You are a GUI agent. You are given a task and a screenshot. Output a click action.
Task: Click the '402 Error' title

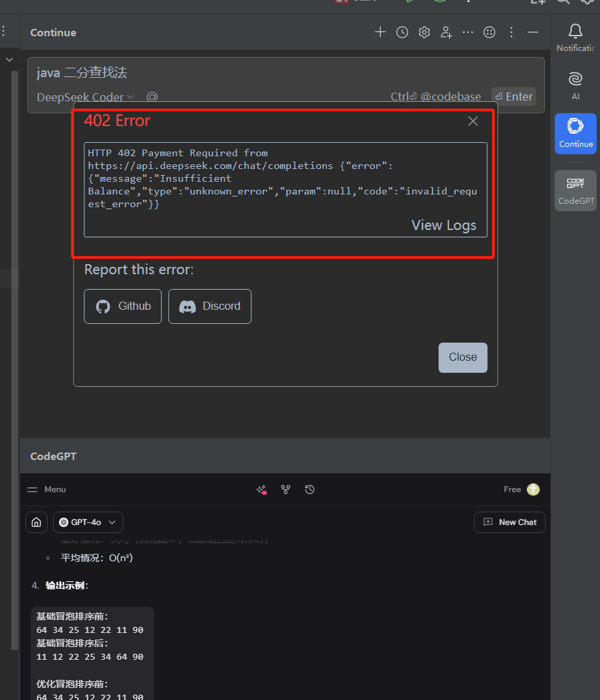click(117, 121)
